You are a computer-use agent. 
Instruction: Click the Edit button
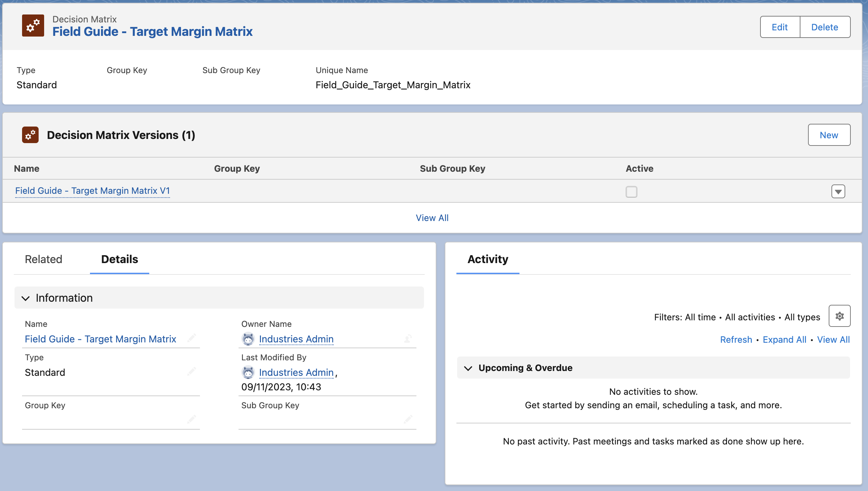[x=780, y=27]
